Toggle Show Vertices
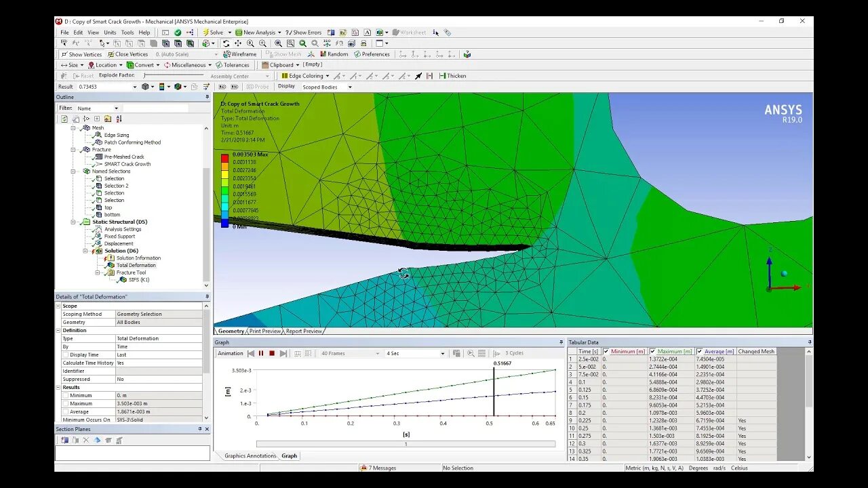 81,54
